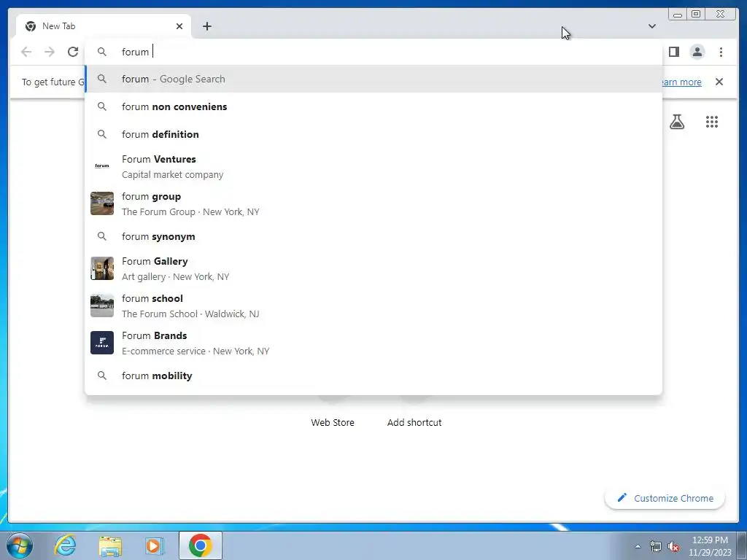Follow the Learn more link
The width and height of the screenshot is (747, 560).
click(681, 82)
